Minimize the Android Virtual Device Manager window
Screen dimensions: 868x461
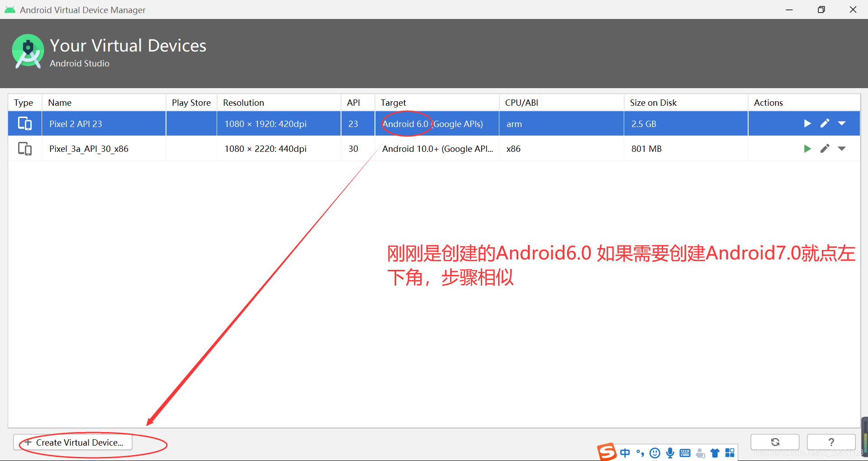(x=789, y=9)
